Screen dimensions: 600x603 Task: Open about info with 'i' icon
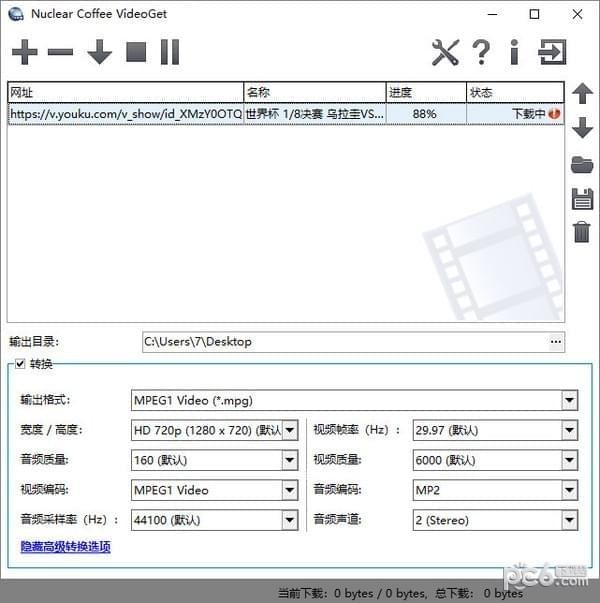coord(514,52)
